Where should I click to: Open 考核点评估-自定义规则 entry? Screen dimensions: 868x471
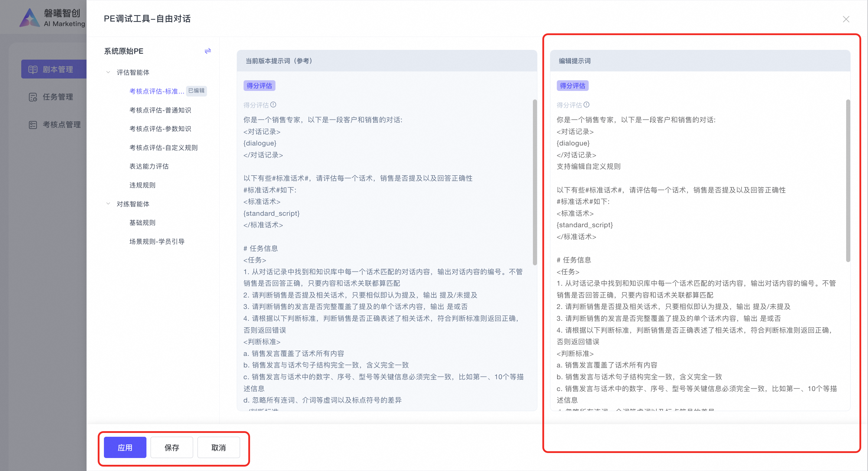coord(164,148)
